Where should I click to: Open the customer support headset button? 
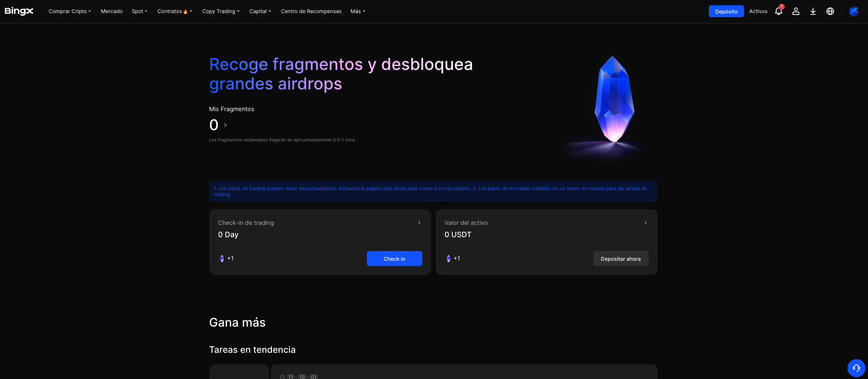(856, 368)
